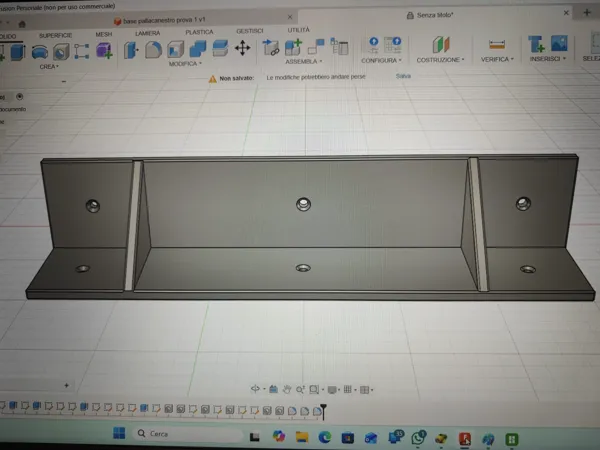
Task: Open File Explorer from the taskbar
Action: pos(302,437)
